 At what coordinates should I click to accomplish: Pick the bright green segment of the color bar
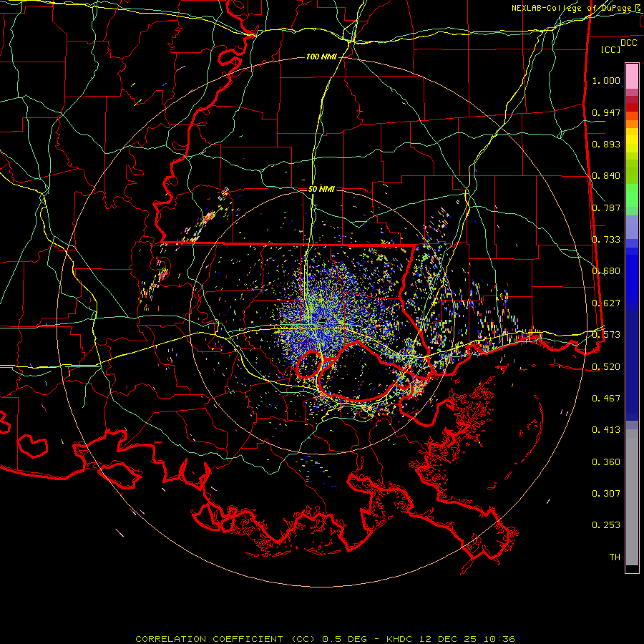[632, 195]
